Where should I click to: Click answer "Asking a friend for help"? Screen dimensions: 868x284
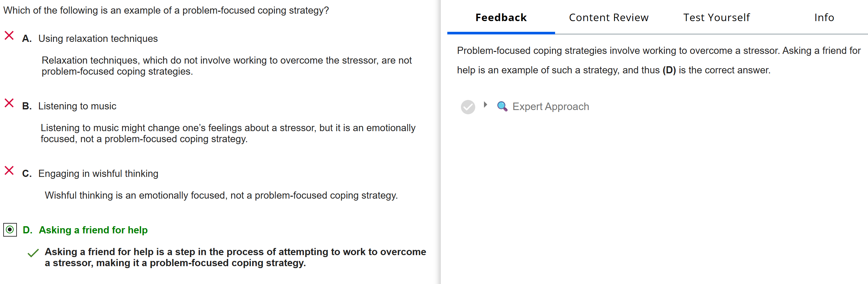(93, 230)
